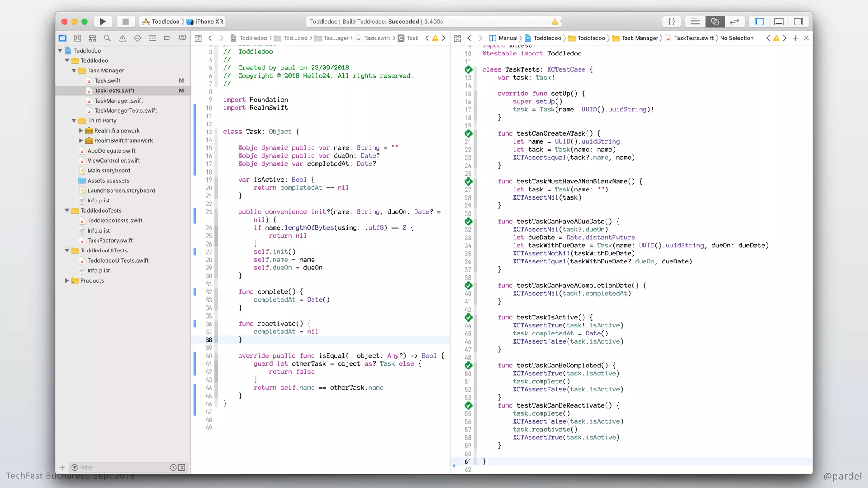The height and width of the screenshot is (488, 868).
Task: Run testTaskIsActive via its green checkmark
Action: (x=468, y=317)
